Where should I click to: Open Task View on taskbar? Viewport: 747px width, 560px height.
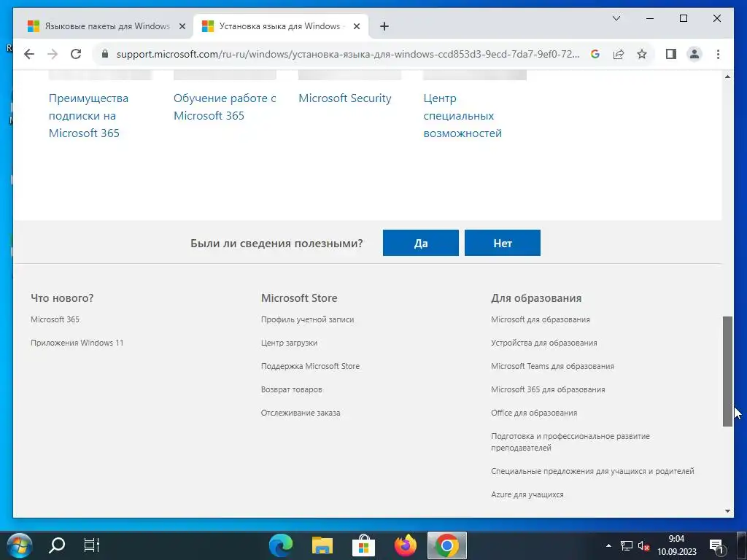click(x=92, y=545)
